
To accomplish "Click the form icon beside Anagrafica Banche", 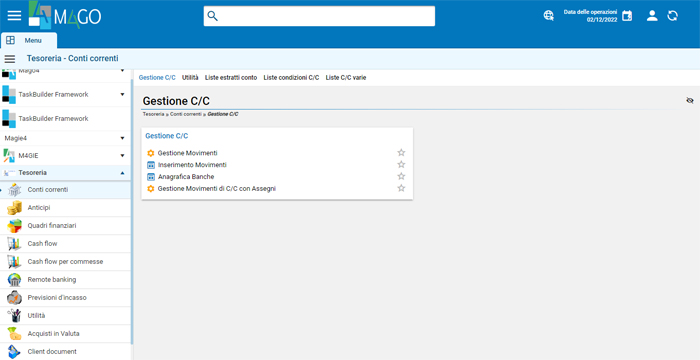I will [150, 177].
